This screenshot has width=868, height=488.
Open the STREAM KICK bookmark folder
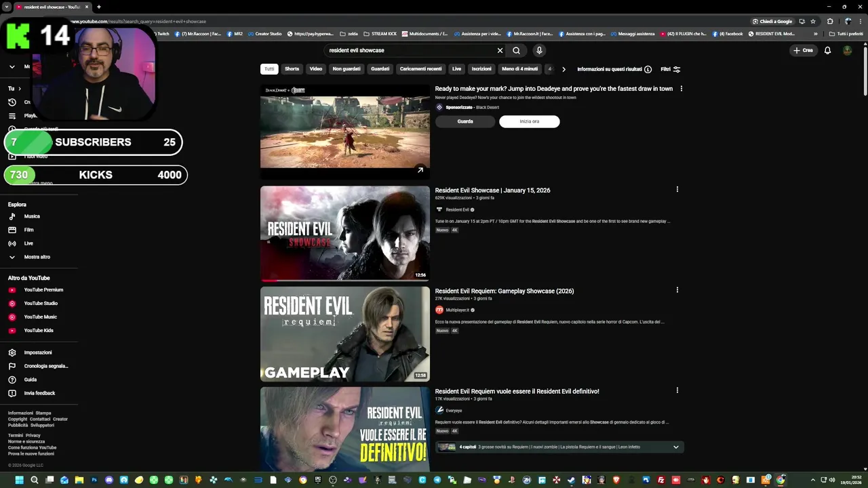click(380, 34)
